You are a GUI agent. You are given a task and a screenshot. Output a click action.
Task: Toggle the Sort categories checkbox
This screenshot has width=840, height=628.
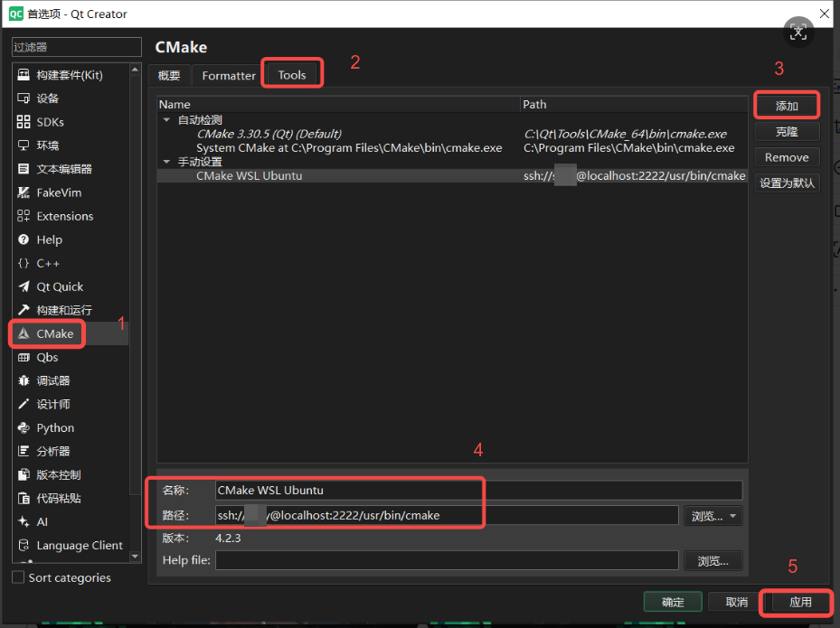click(18, 577)
